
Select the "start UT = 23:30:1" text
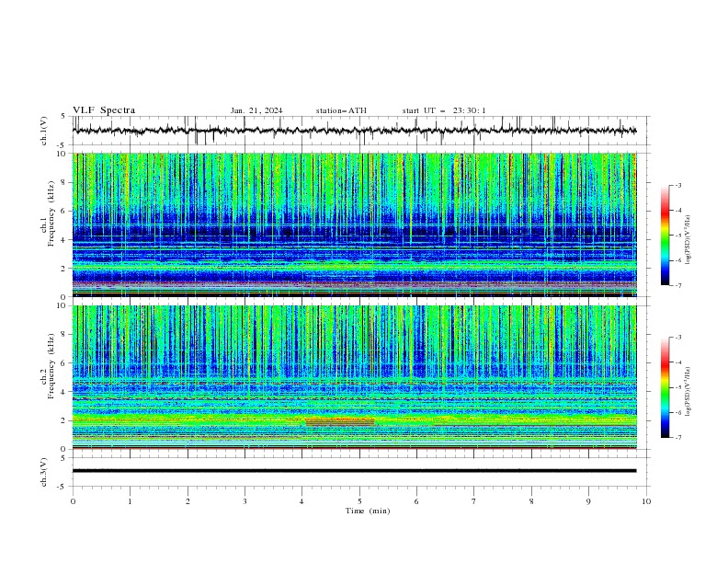[x=444, y=110]
